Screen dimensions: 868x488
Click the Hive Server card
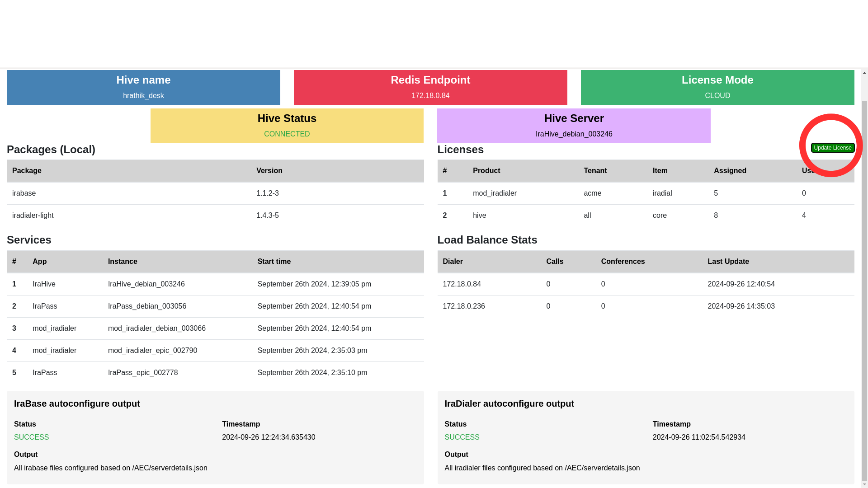click(x=574, y=126)
